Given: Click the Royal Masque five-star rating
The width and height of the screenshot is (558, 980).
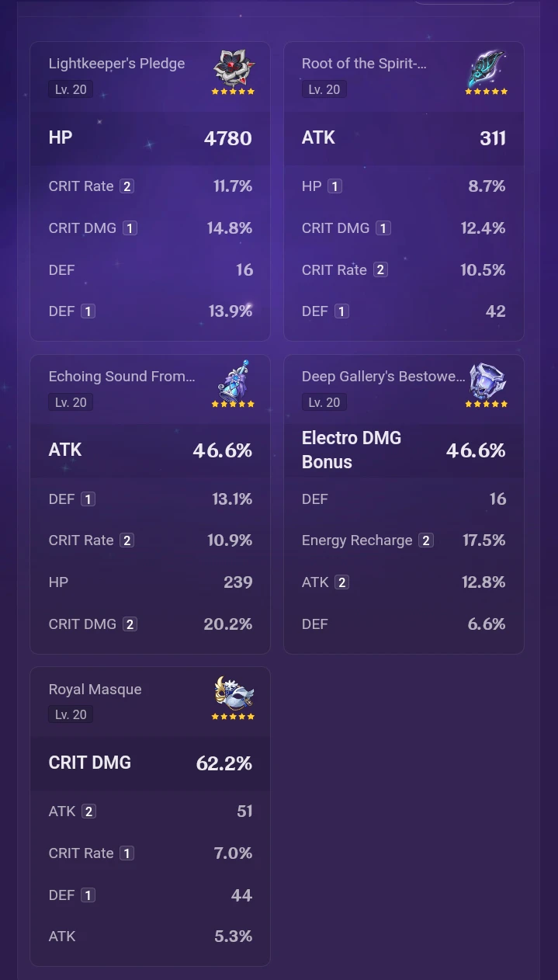Looking at the screenshot, I should [233, 716].
